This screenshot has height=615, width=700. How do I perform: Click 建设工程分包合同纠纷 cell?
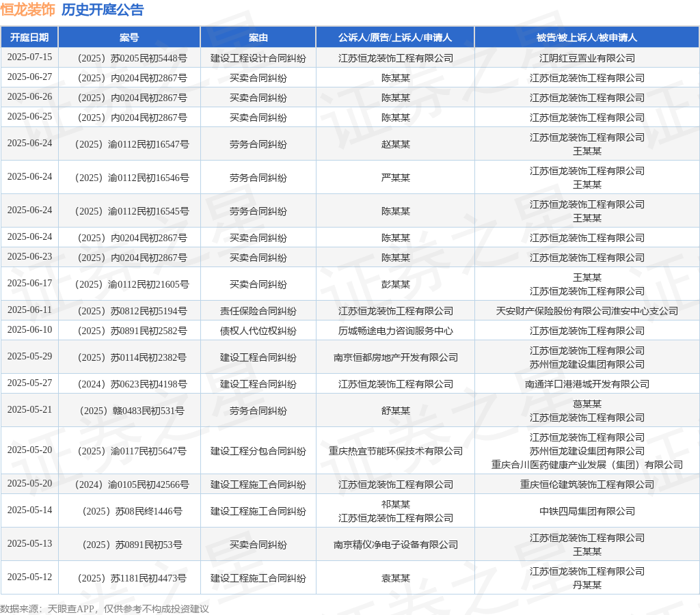click(258, 451)
